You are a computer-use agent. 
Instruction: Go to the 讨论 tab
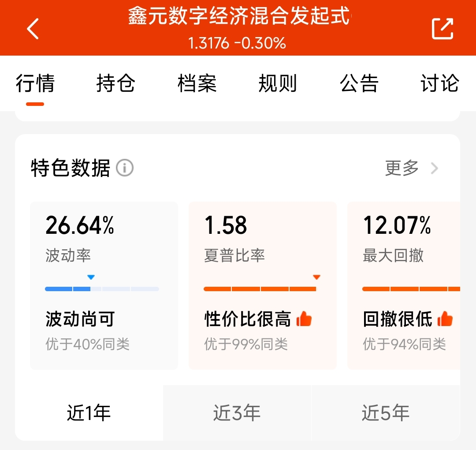(440, 83)
